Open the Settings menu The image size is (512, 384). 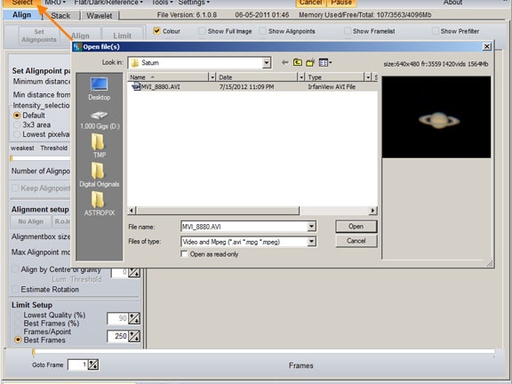pyautogui.click(x=194, y=2)
